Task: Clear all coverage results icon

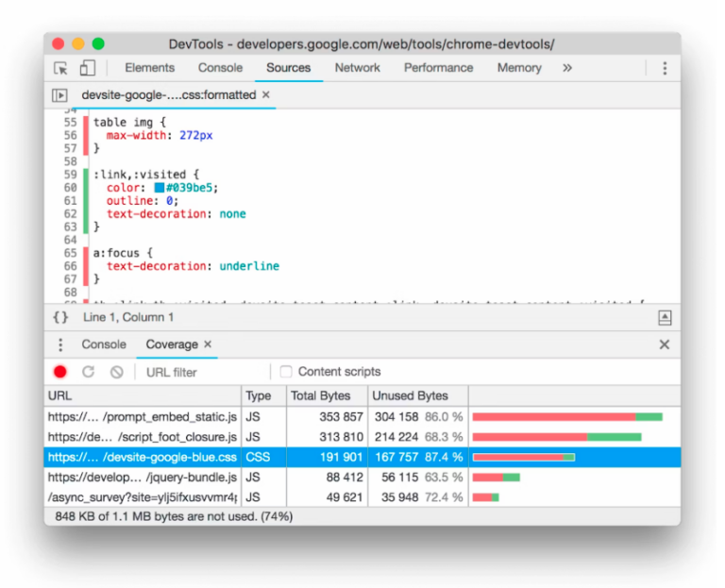Action: 116,372
